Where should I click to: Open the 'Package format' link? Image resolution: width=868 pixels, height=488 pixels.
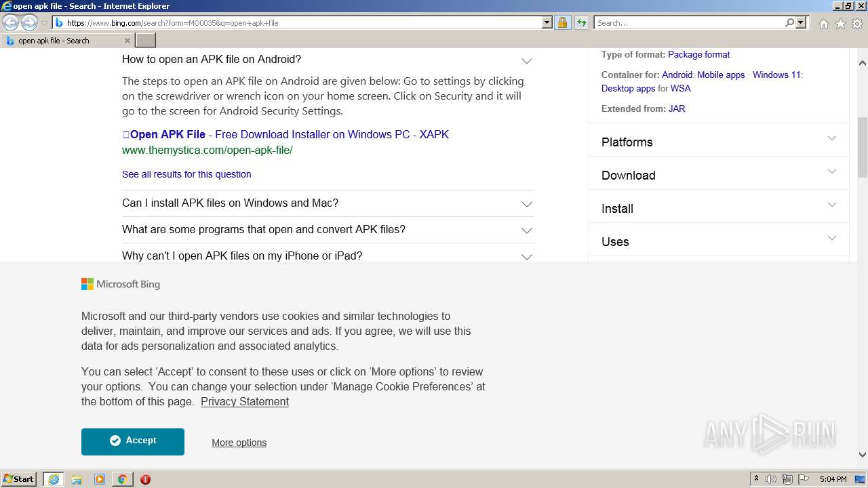point(698,54)
